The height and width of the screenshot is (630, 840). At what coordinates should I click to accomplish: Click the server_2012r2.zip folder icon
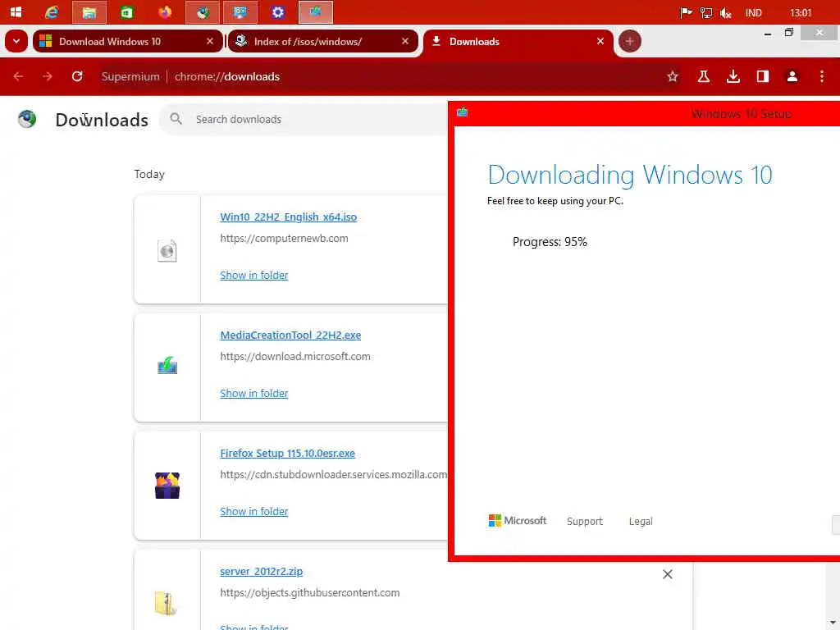[x=165, y=603]
